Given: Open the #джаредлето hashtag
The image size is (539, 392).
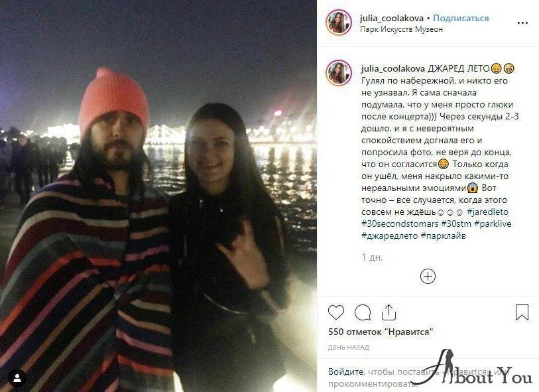Looking at the screenshot, I should [389, 236].
